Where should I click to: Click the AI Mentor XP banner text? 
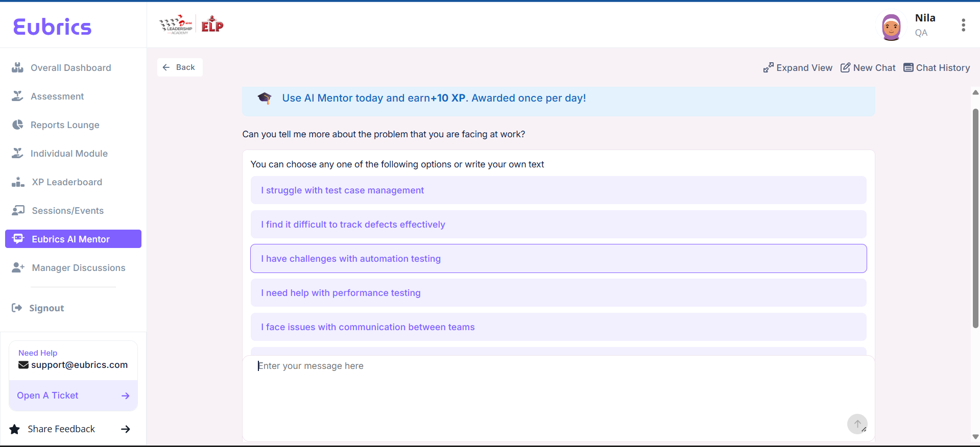pos(434,98)
